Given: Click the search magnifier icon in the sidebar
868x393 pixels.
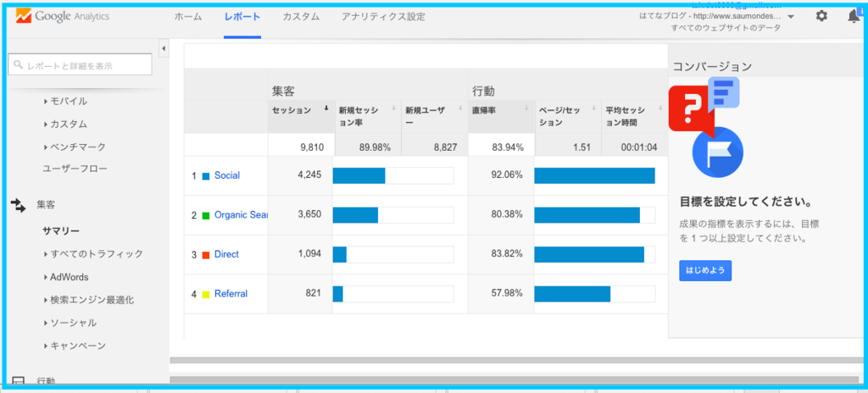Looking at the screenshot, I should [19, 65].
